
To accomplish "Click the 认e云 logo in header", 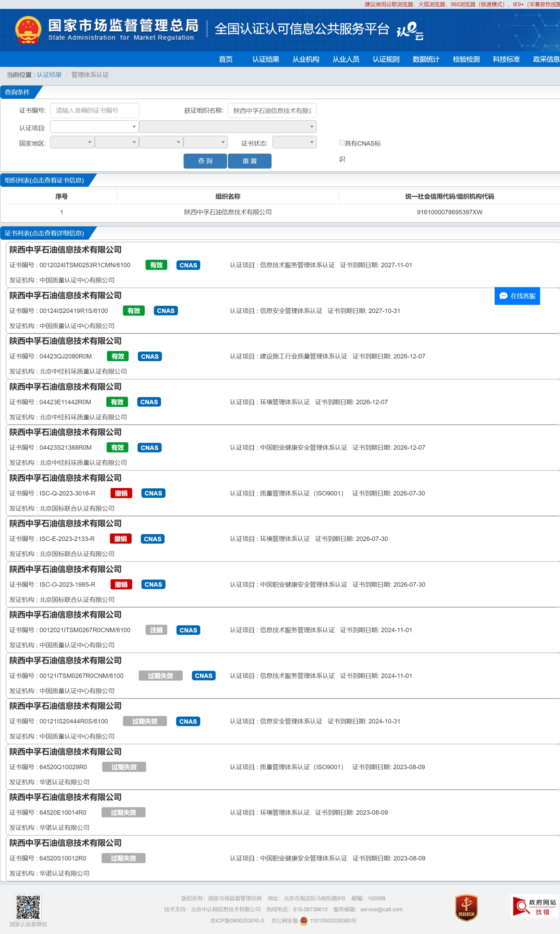I will (410, 31).
